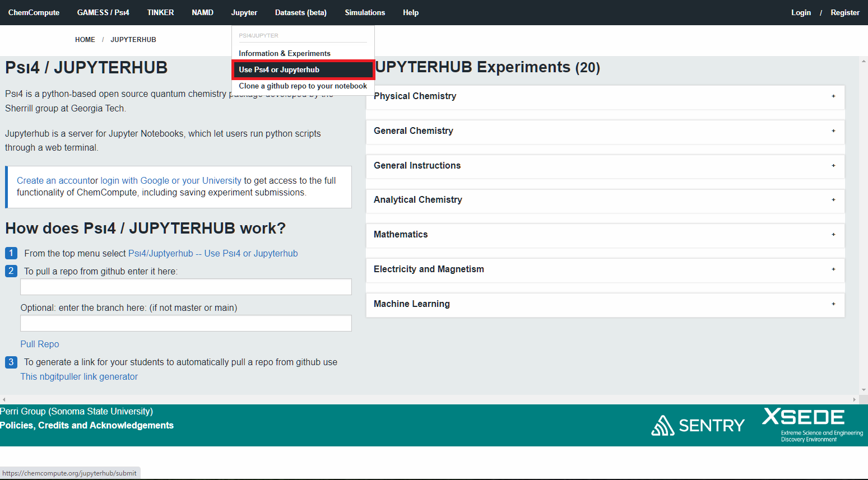The width and height of the screenshot is (868, 480).
Task: Choose Clone a github repo to your notebook
Action: click(303, 86)
